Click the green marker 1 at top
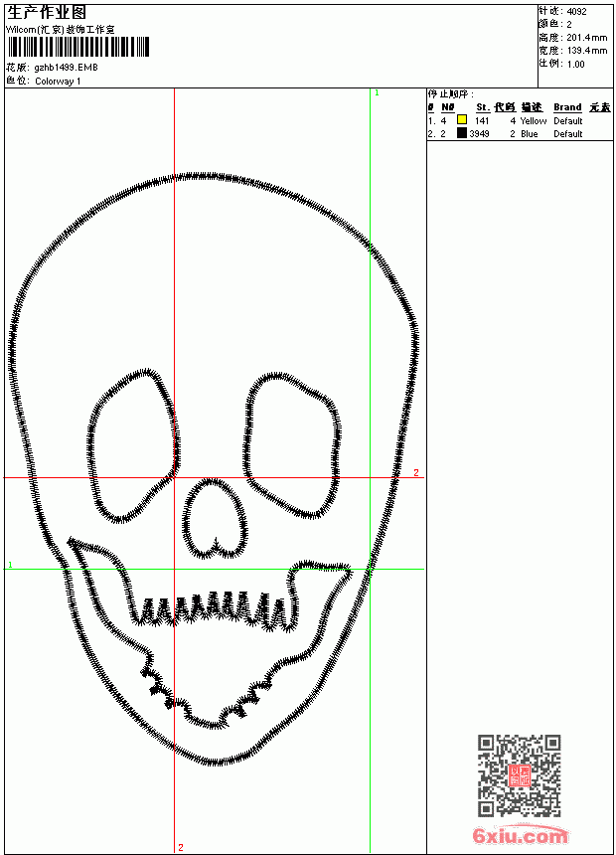 (x=377, y=93)
